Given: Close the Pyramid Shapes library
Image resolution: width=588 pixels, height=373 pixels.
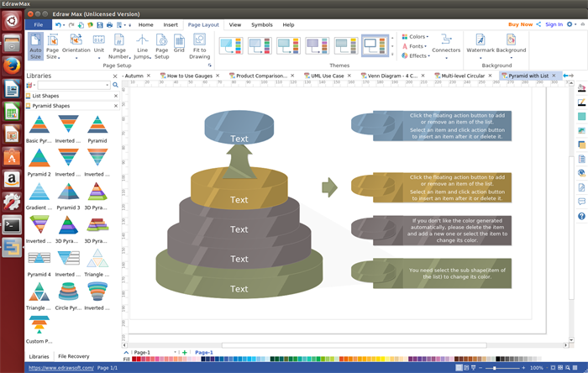Looking at the screenshot, I should (116, 106).
